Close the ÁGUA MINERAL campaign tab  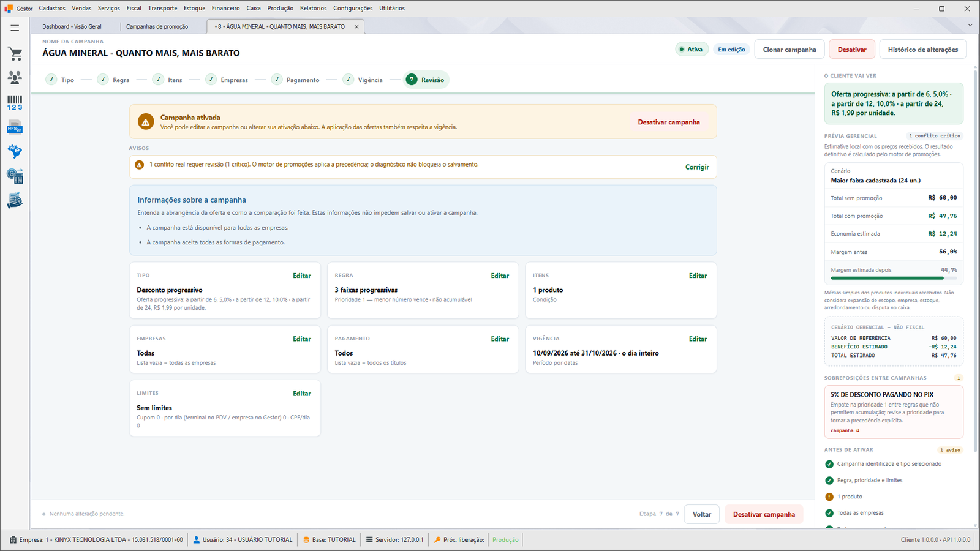coord(356,27)
